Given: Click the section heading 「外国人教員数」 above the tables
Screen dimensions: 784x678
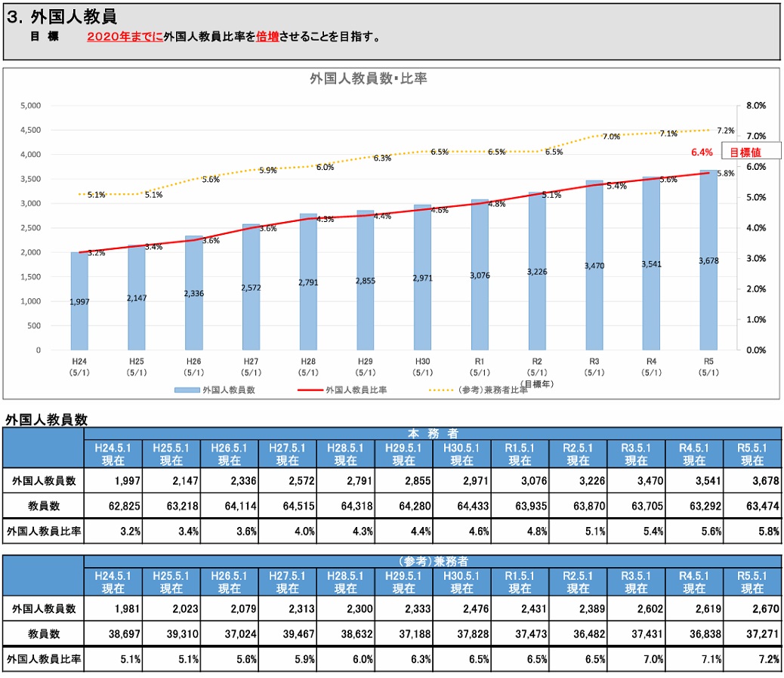Looking at the screenshot, I should click(x=47, y=420).
